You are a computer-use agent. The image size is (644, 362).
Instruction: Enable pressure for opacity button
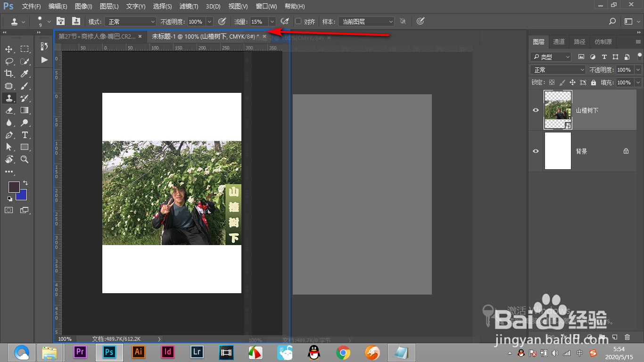tap(222, 21)
